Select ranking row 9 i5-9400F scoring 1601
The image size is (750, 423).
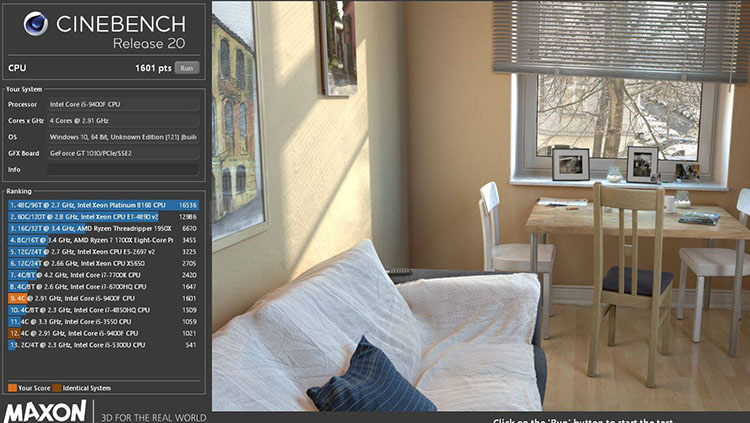[x=103, y=298]
